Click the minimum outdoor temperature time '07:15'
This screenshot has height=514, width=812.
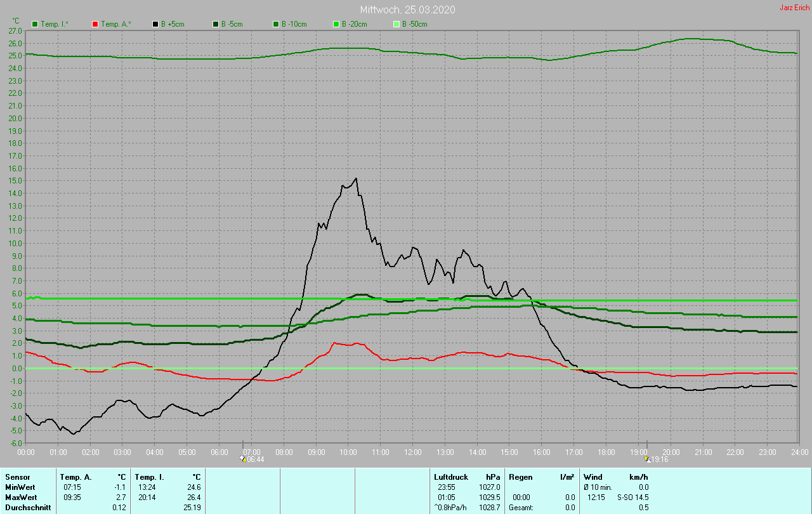coord(72,487)
